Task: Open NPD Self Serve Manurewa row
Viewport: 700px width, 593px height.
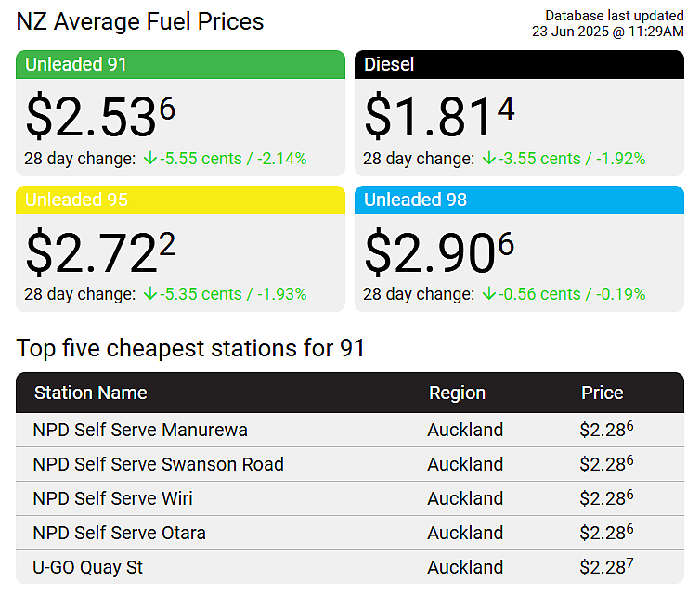Action: tap(350, 430)
